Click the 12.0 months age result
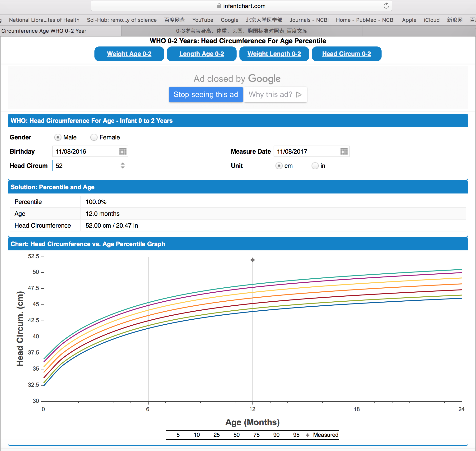This screenshot has height=451, width=476. (103, 213)
